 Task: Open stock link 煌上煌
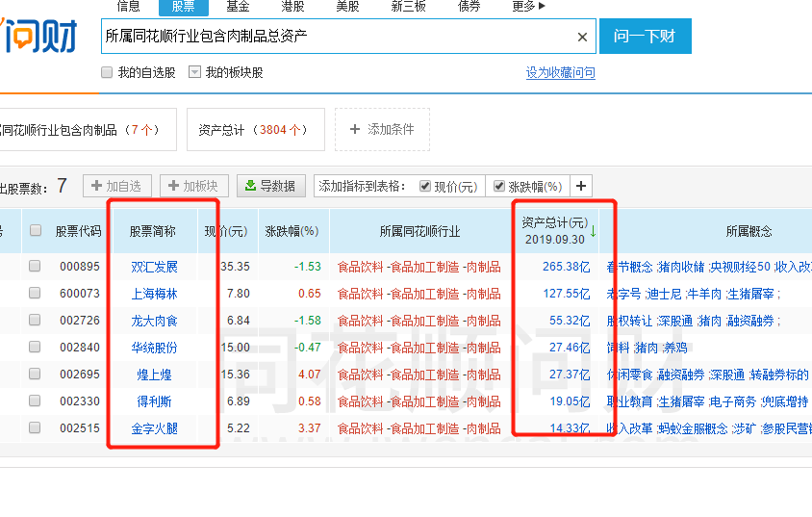click(154, 375)
